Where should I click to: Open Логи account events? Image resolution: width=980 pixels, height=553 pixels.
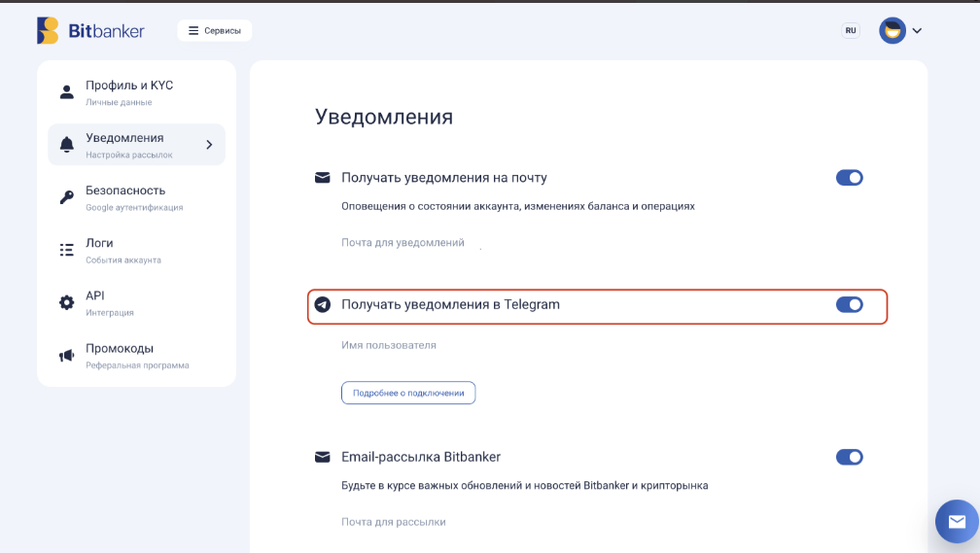(136, 250)
